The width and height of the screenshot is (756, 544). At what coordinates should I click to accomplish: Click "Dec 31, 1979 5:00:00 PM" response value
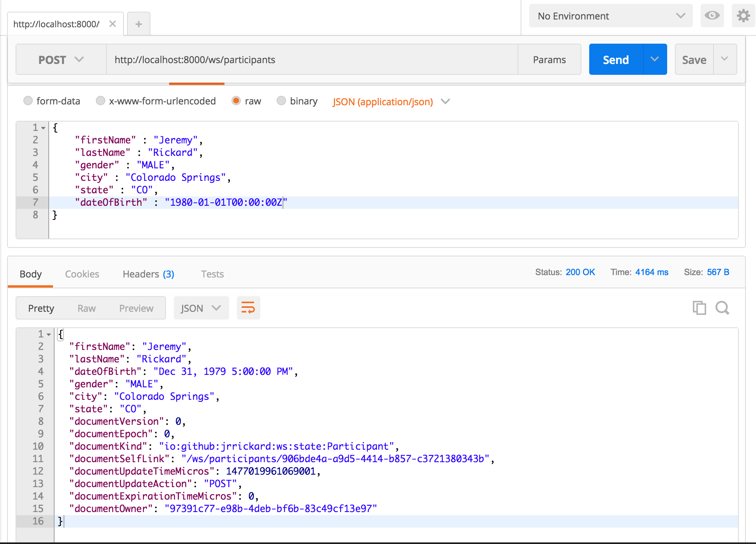pyautogui.click(x=223, y=371)
